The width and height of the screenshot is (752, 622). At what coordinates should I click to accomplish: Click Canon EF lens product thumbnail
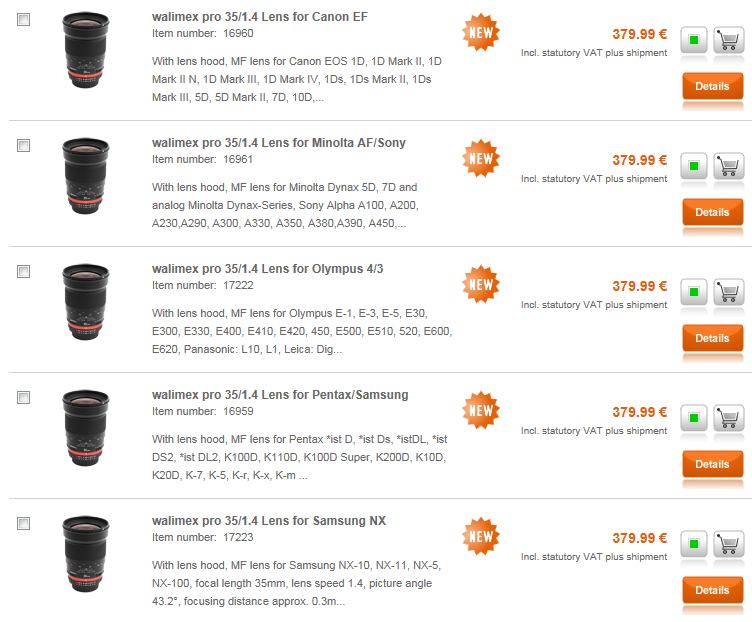tap(86, 50)
